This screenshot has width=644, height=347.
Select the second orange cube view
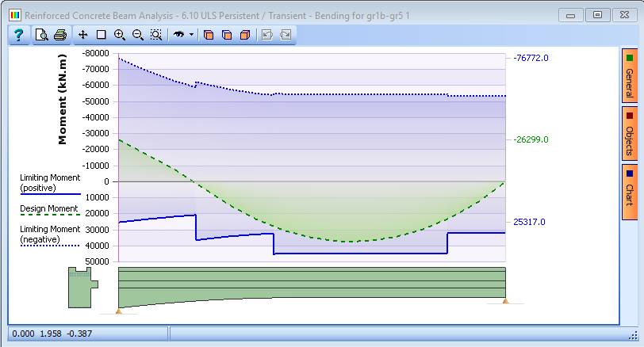point(227,35)
